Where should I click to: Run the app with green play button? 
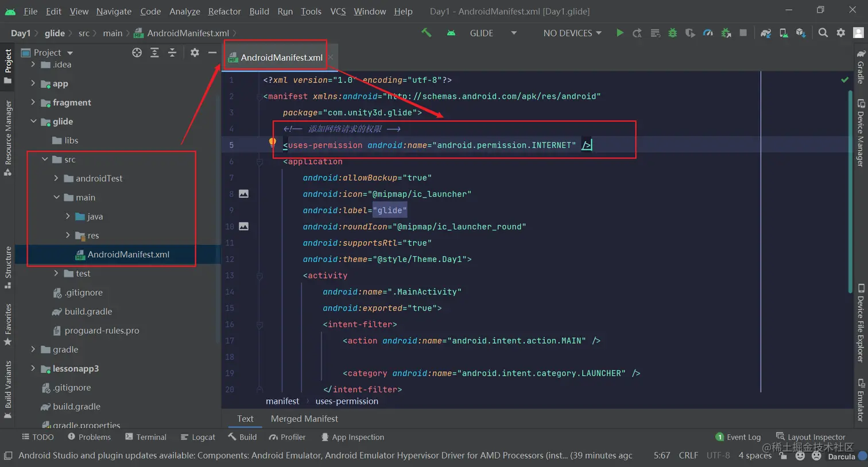(x=619, y=33)
